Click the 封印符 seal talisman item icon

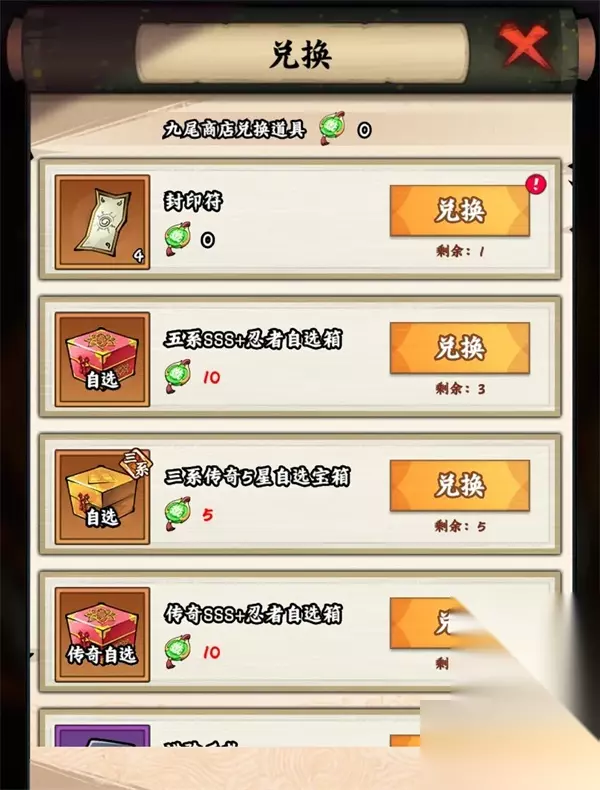pyautogui.click(x=102, y=222)
